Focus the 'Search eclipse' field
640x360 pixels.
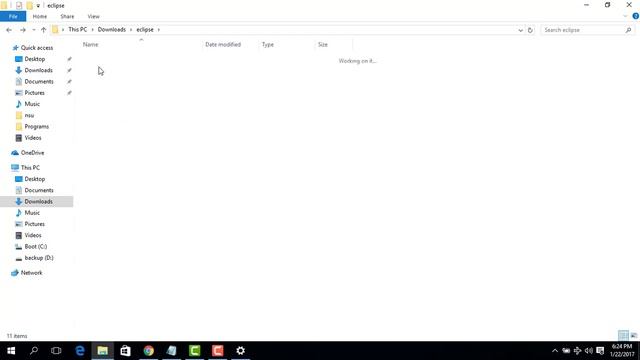coord(582,30)
